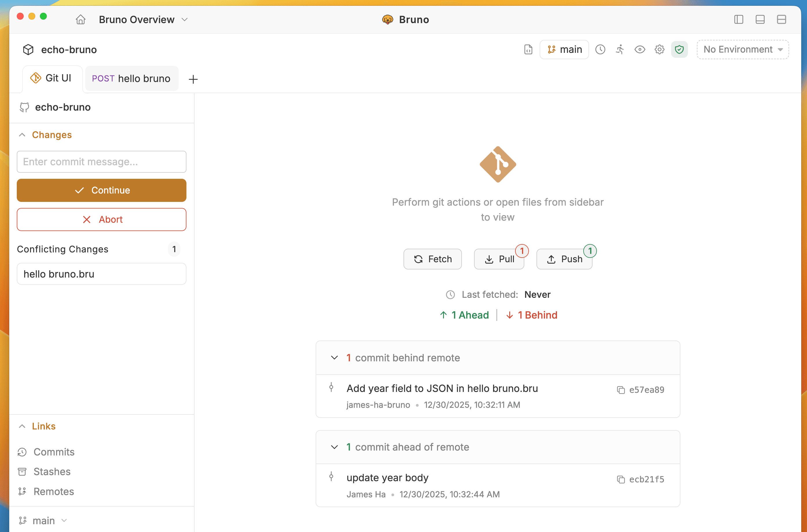
Task: Open the timeline clock icon in toolbar
Action: point(600,50)
